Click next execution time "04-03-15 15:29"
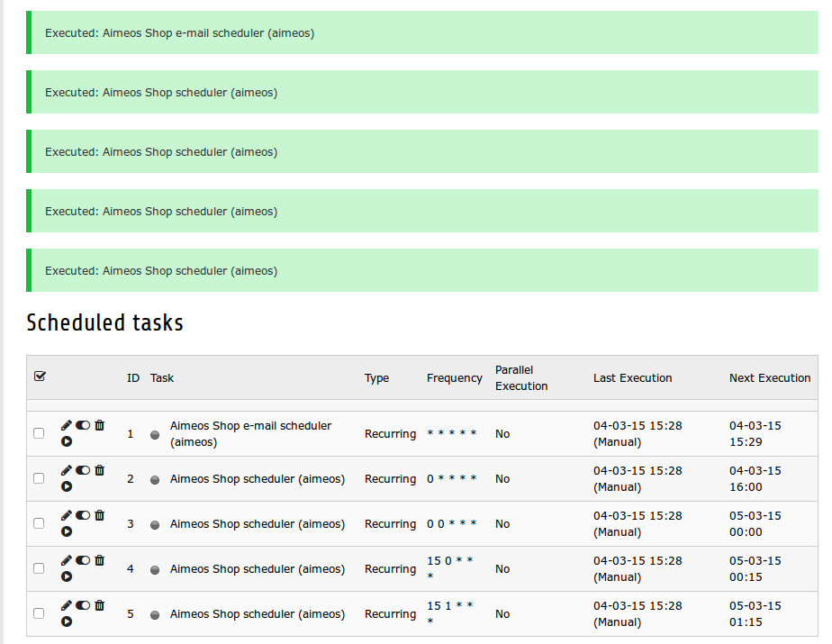 click(755, 434)
